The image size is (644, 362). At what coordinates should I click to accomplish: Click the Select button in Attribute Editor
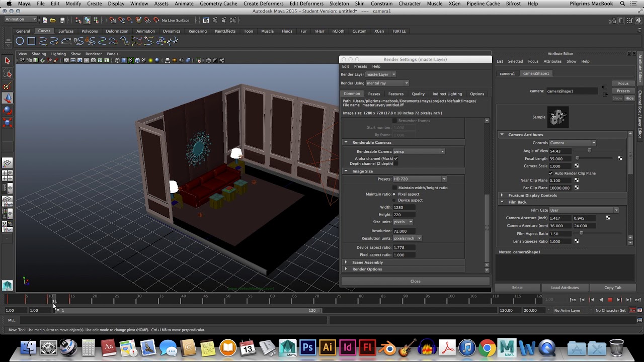pos(517,288)
